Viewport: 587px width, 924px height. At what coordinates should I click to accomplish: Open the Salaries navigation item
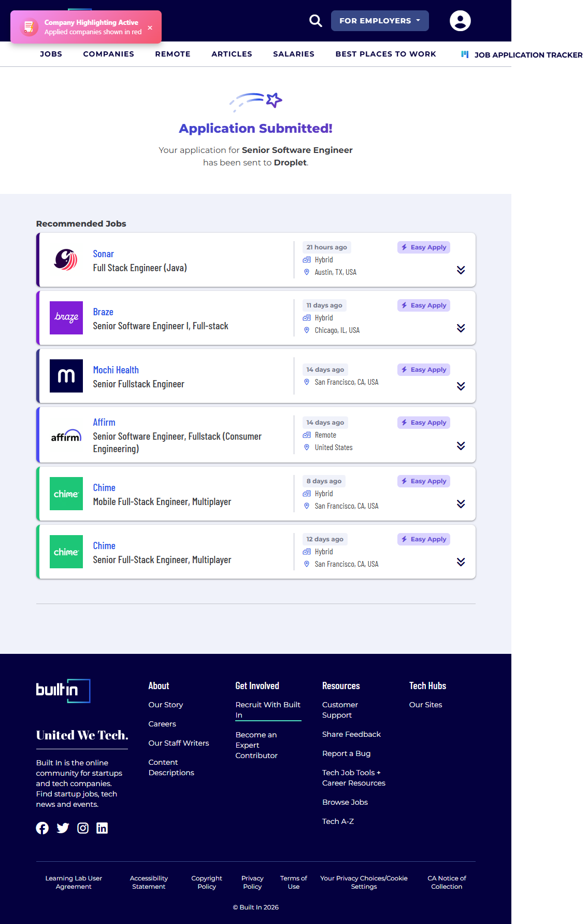coord(293,54)
